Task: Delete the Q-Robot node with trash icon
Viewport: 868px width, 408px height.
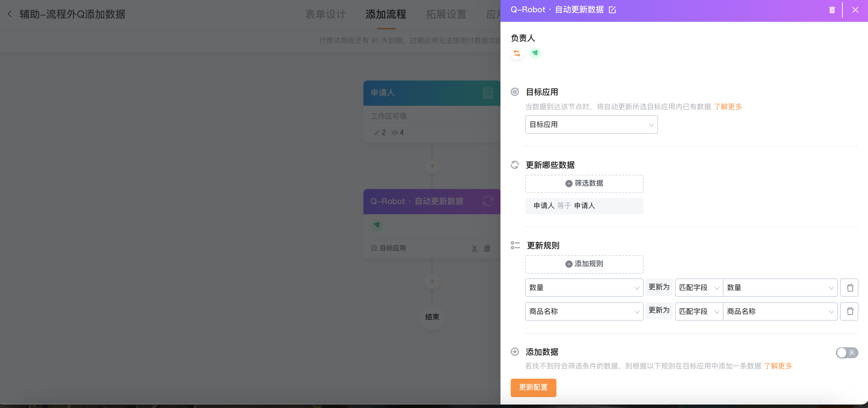Action: (832, 10)
